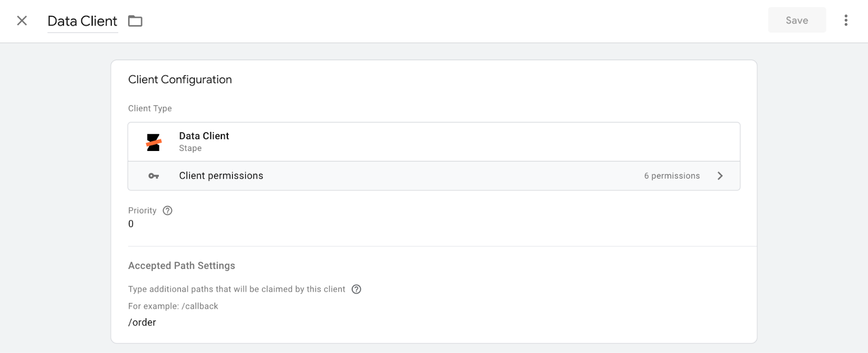Click the Stape Data Client logo
868x353 pixels.
click(154, 141)
